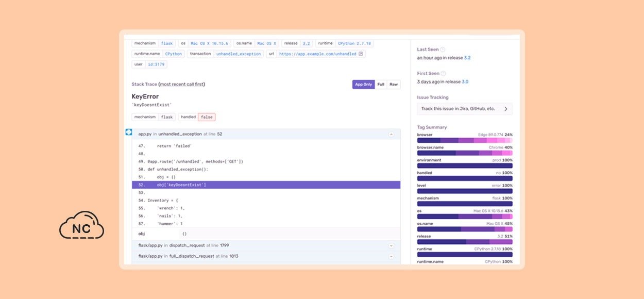The image size is (644, 299).
Task: Click the user id:3179 tag value
Action: click(x=157, y=64)
